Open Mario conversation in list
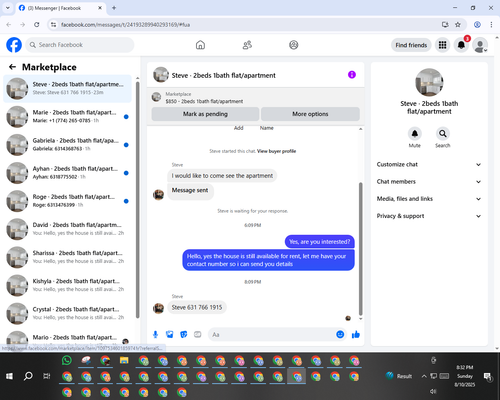Screen dimensions: 500x400 point(67,338)
